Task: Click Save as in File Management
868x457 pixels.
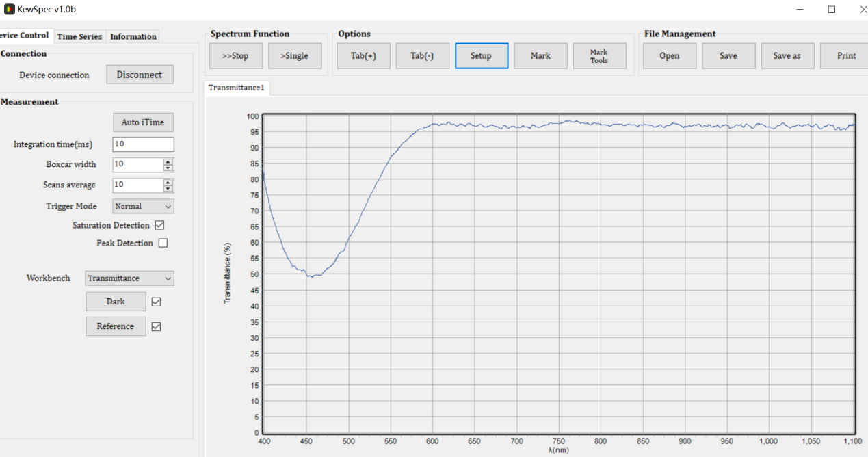Action: coord(787,56)
